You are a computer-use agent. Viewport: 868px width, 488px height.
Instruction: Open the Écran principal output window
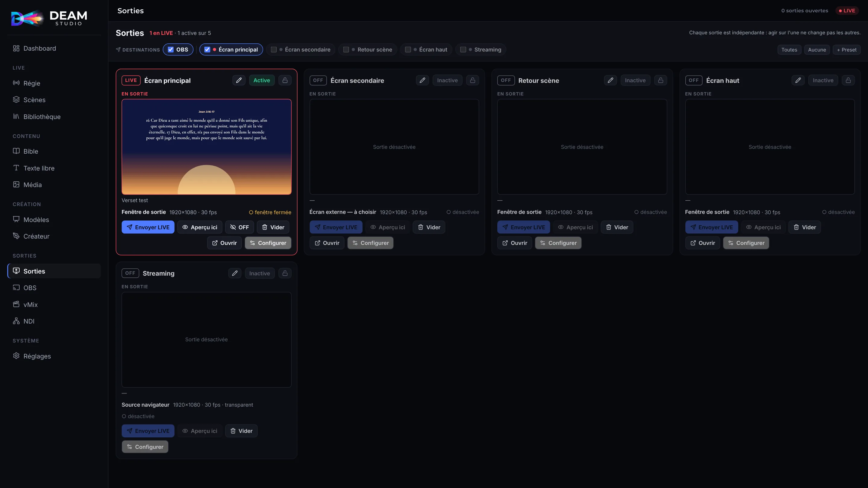[x=225, y=243]
